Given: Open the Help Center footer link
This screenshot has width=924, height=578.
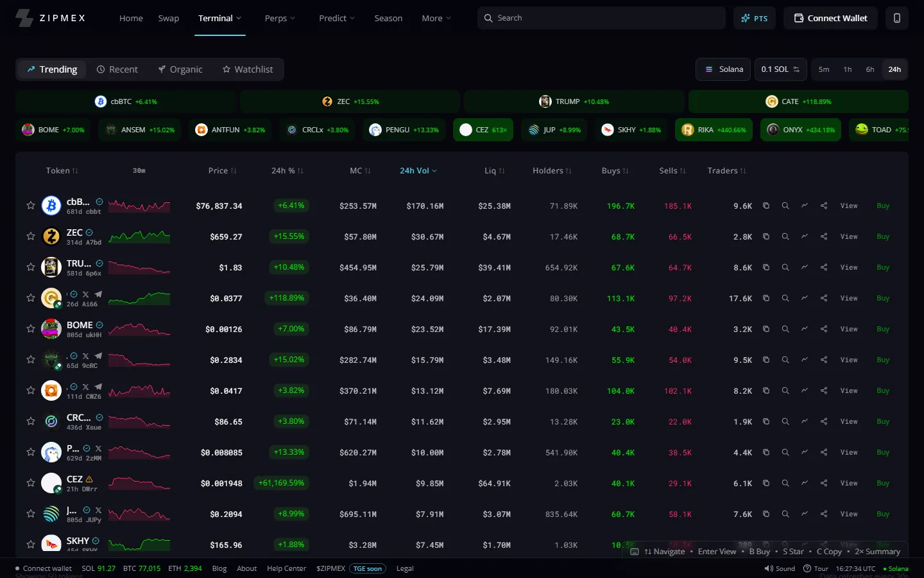Looking at the screenshot, I should [x=286, y=568].
